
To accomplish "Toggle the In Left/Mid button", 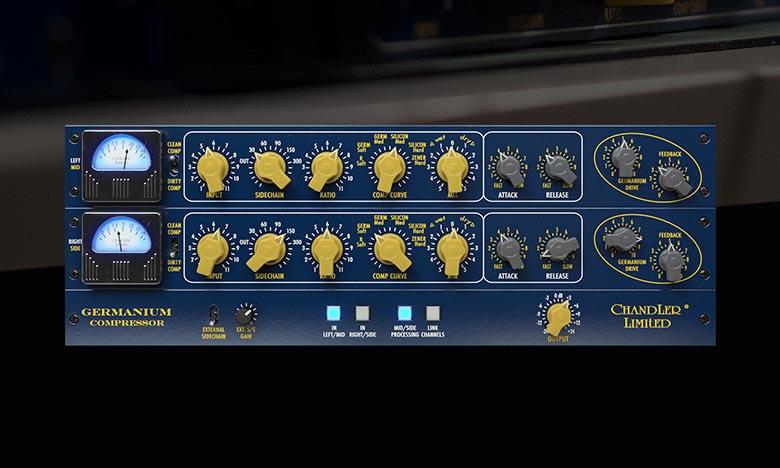I will 334,313.
